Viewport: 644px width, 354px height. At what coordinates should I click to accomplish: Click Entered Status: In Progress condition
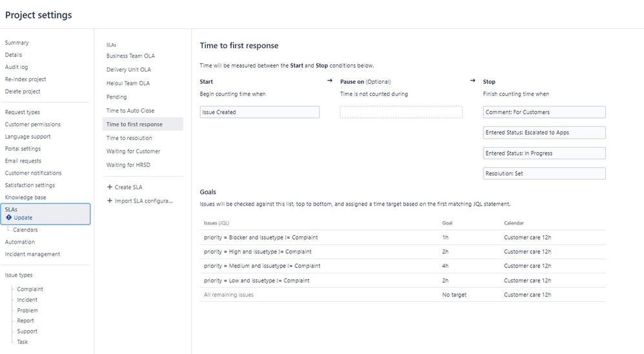pos(544,153)
